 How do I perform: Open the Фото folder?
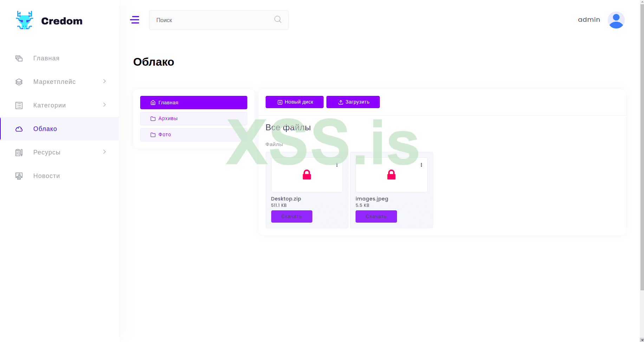164,134
